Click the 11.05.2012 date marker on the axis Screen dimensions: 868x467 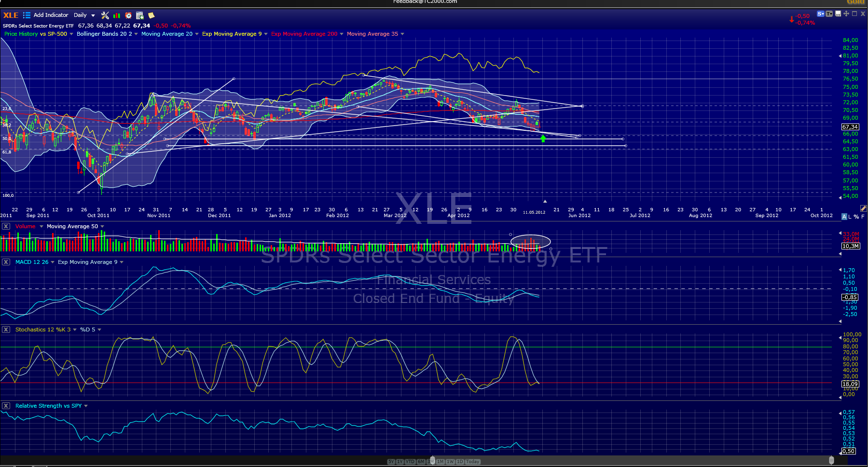coord(534,212)
